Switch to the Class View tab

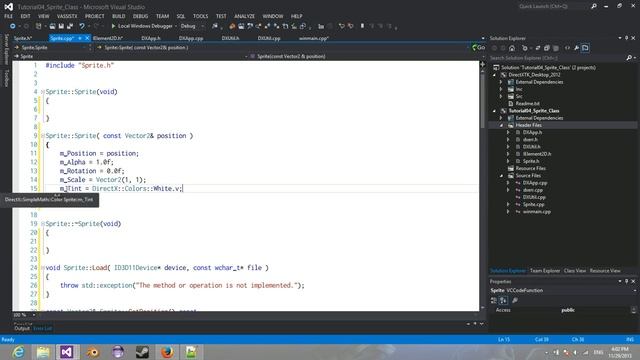575,271
